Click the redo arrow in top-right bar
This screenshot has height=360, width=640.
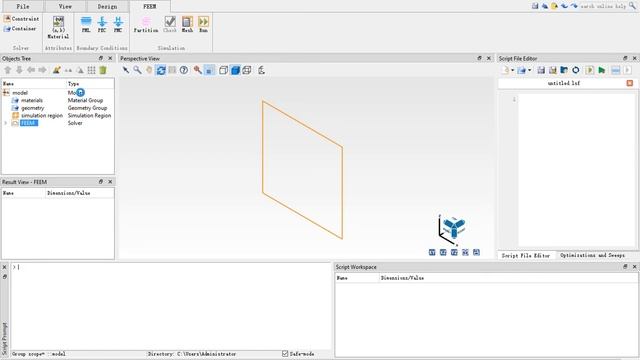tap(574, 6)
